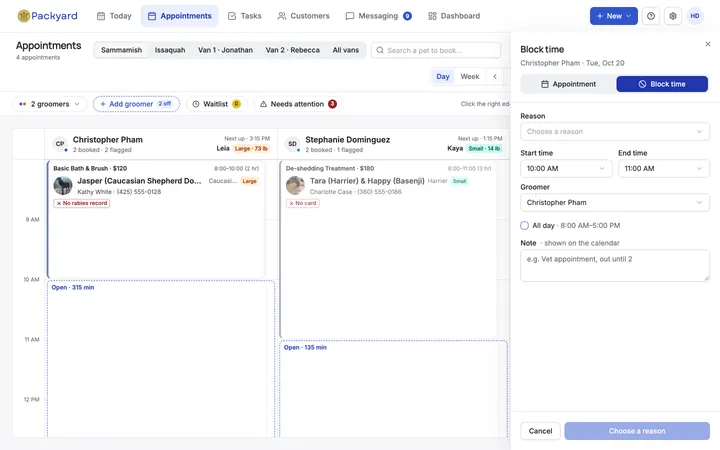Open the help icon in header
The height and width of the screenshot is (450, 720).
(651, 16)
